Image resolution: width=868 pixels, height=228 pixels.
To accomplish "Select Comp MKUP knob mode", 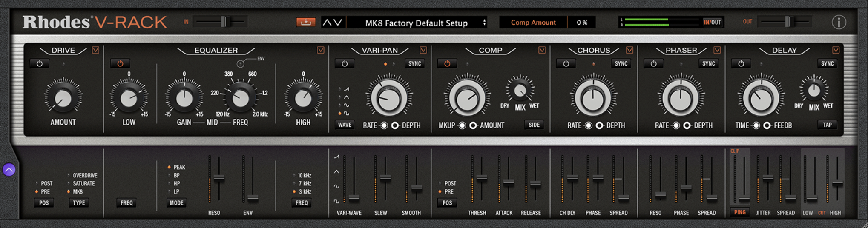I will (462, 125).
